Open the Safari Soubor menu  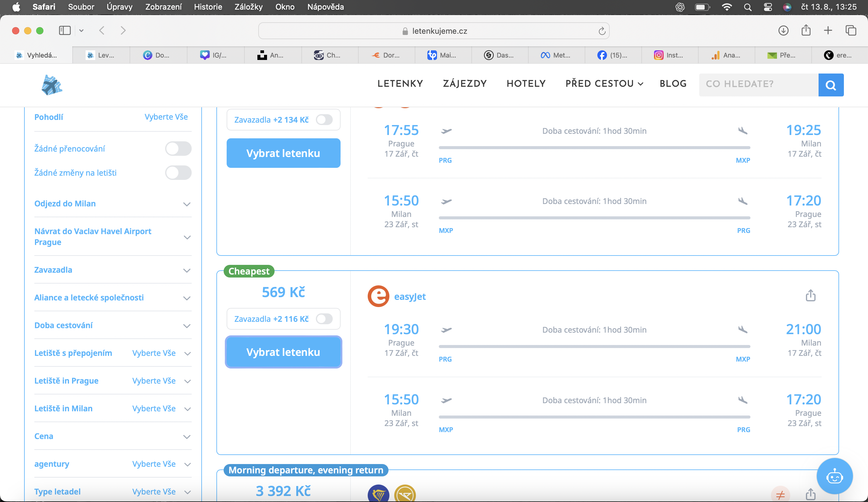pyautogui.click(x=81, y=7)
